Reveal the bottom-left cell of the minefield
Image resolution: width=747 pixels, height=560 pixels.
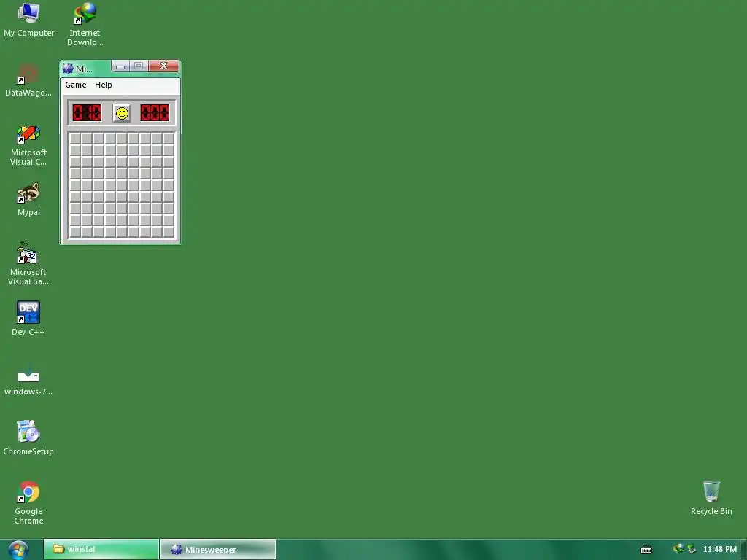pos(75,232)
